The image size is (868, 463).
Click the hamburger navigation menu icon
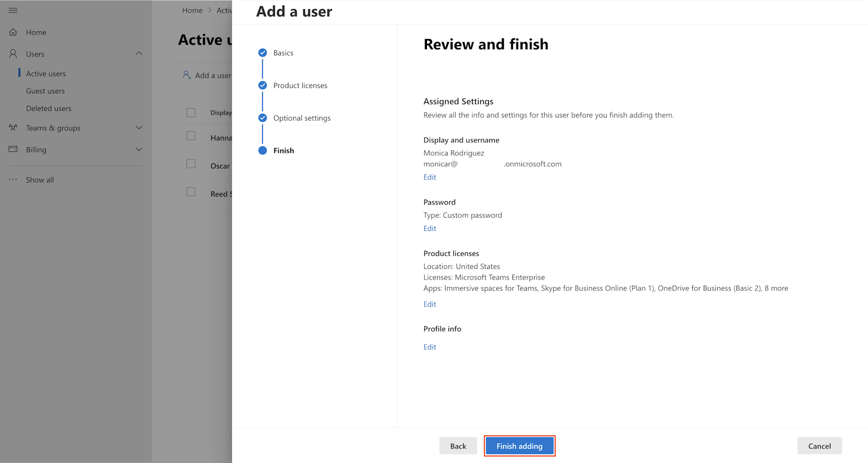point(13,11)
